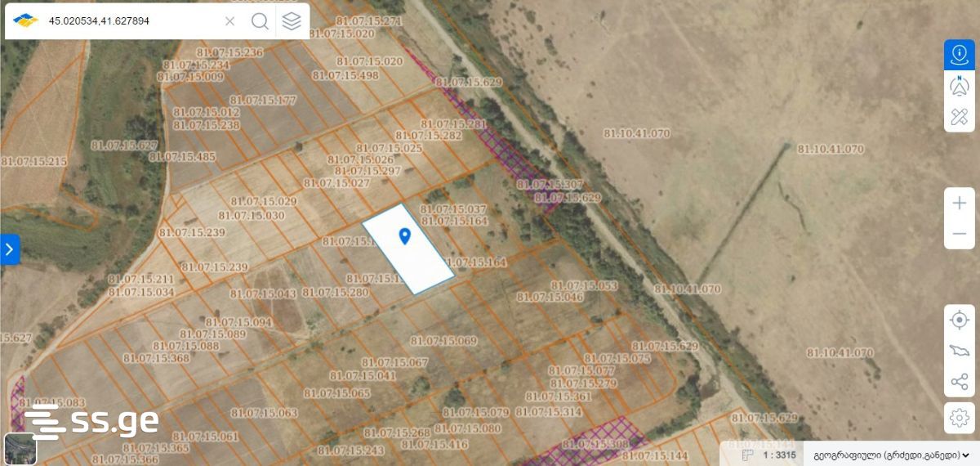
Task: Expand the left side panel arrow
Action: point(10,249)
